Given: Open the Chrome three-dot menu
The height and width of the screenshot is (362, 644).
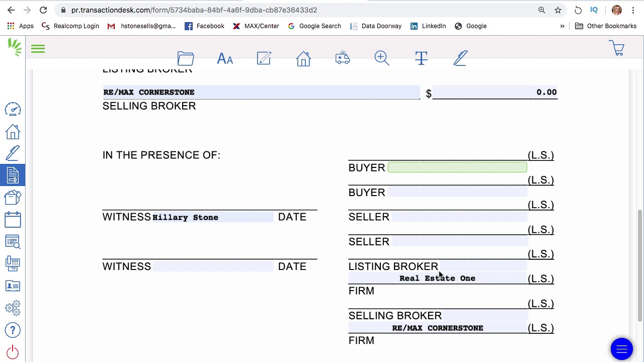Looking at the screenshot, I should tap(633, 10).
